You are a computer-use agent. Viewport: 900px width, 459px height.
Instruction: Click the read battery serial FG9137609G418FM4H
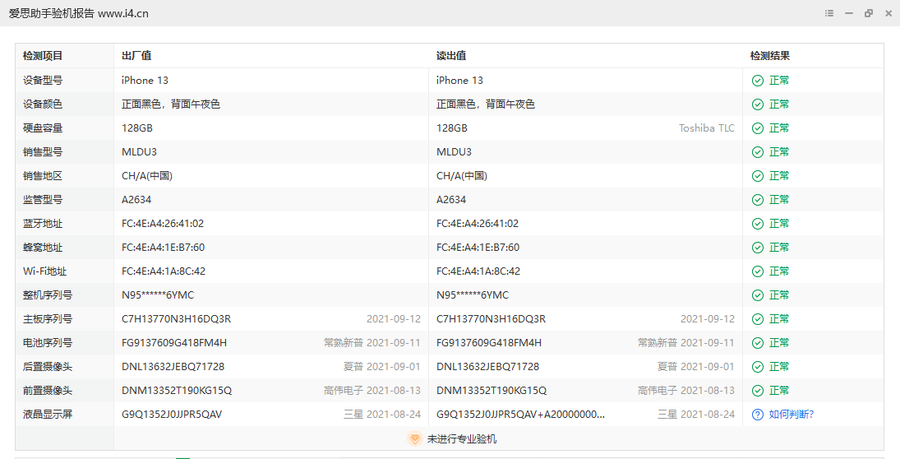[x=488, y=343]
